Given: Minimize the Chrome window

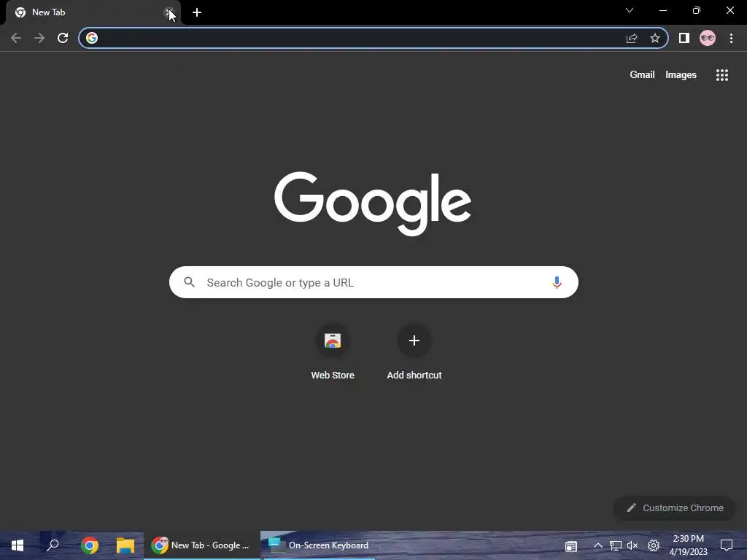Looking at the screenshot, I should tap(662, 10).
